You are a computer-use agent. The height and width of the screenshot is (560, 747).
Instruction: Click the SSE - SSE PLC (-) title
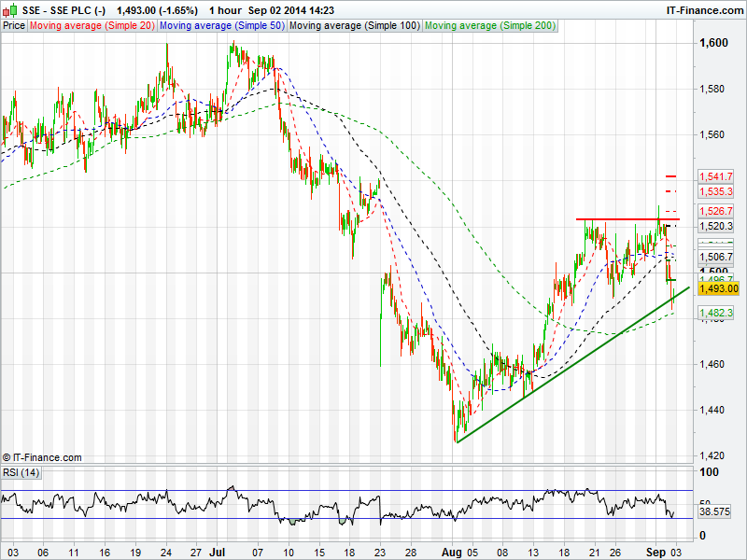click(x=63, y=10)
